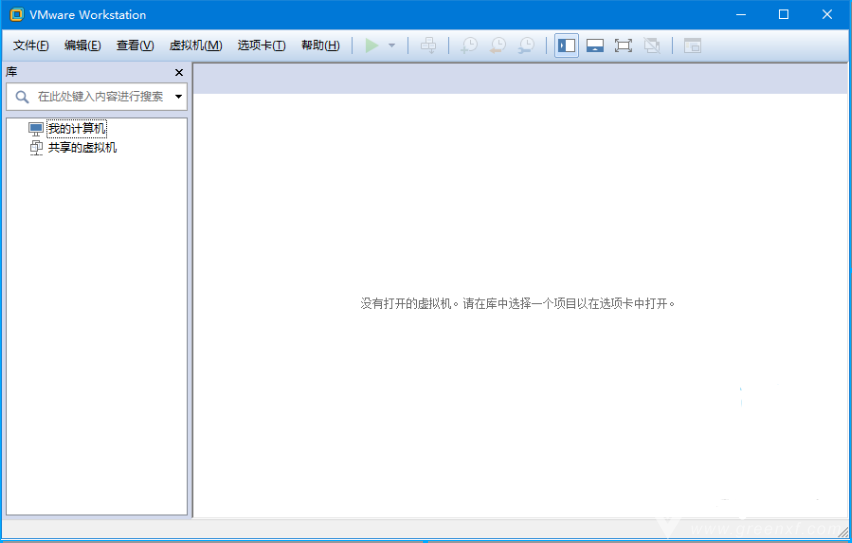The width and height of the screenshot is (852, 543).
Task: Open the snapshot manager wrench icon
Action: pos(525,46)
